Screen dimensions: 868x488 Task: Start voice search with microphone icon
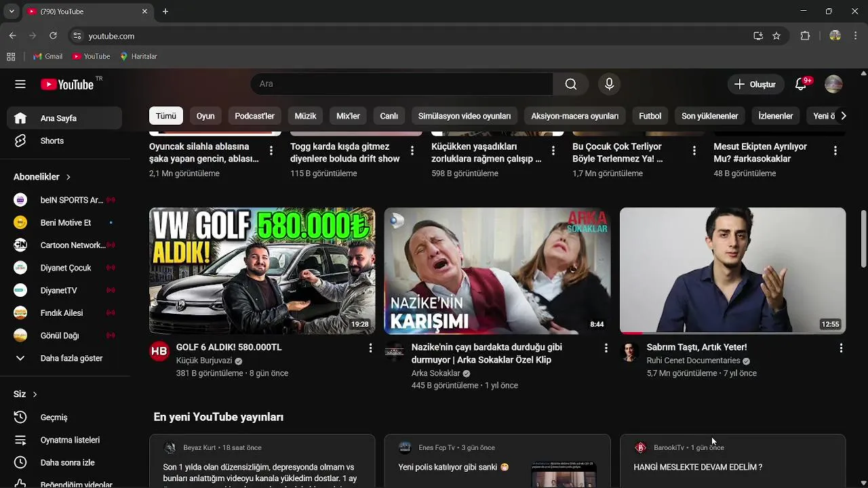(x=609, y=84)
